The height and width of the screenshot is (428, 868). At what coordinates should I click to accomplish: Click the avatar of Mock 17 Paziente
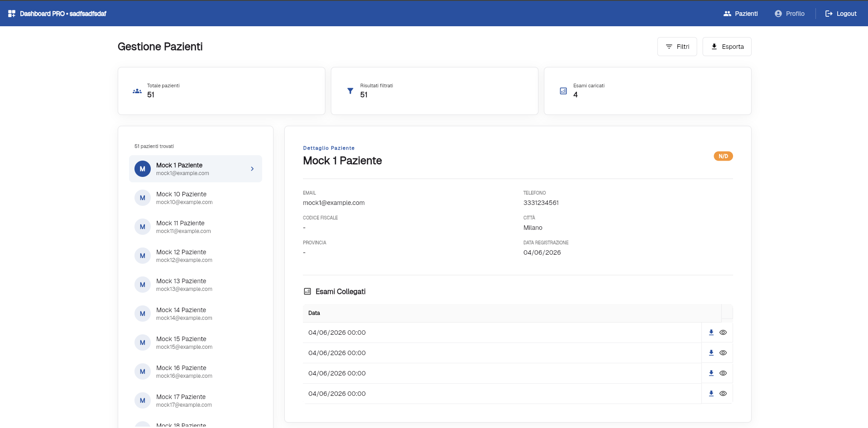143,400
